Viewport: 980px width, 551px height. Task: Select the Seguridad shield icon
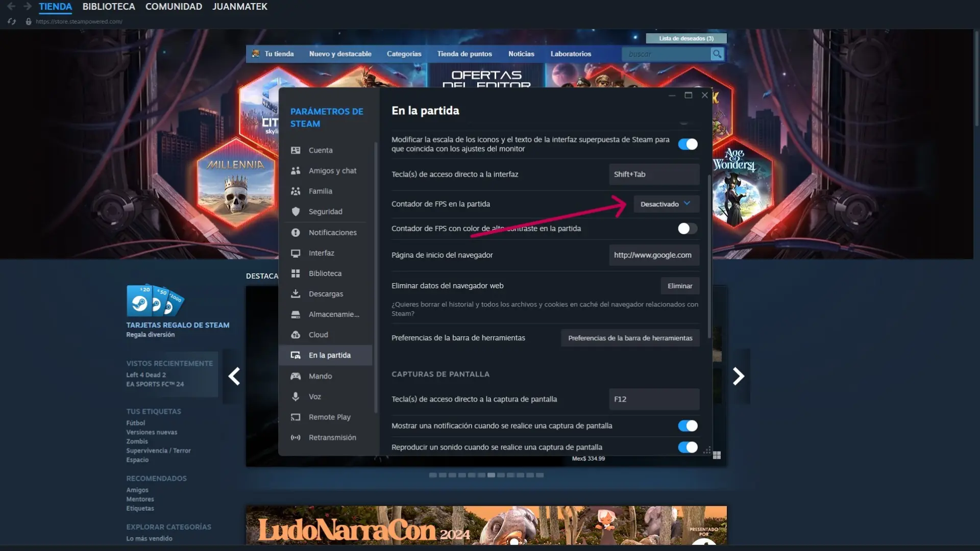tap(296, 212)
